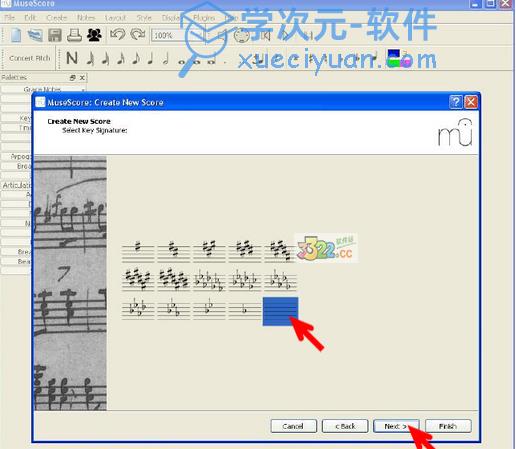Open the zoom 100% dropdown
The image size is (516, 449).
(177, 35)
